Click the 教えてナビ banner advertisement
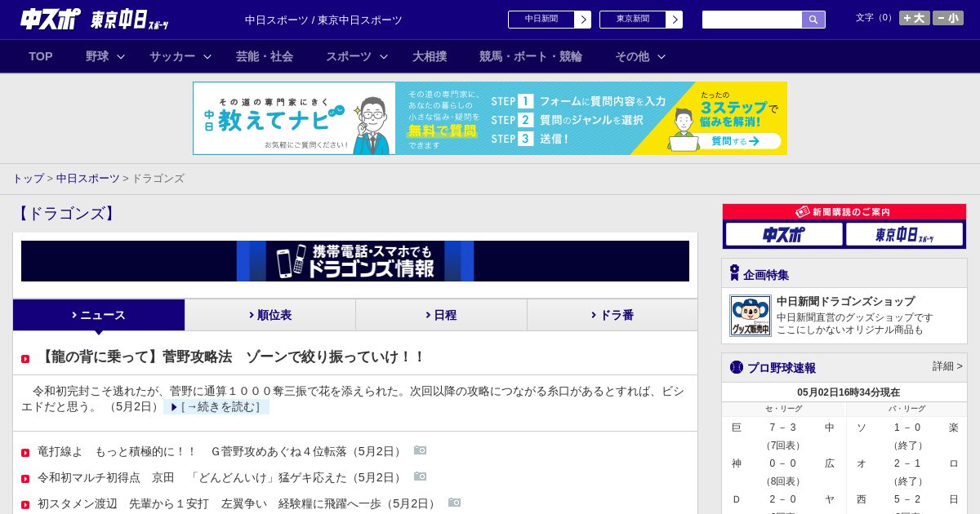Image resolution: width=980 pixels, height=514 pixels. click(490, 118)
